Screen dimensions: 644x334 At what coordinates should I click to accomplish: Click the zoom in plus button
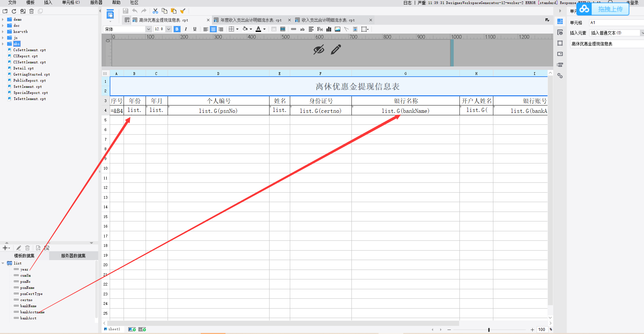pyautogui.click(x=532, y=330)
